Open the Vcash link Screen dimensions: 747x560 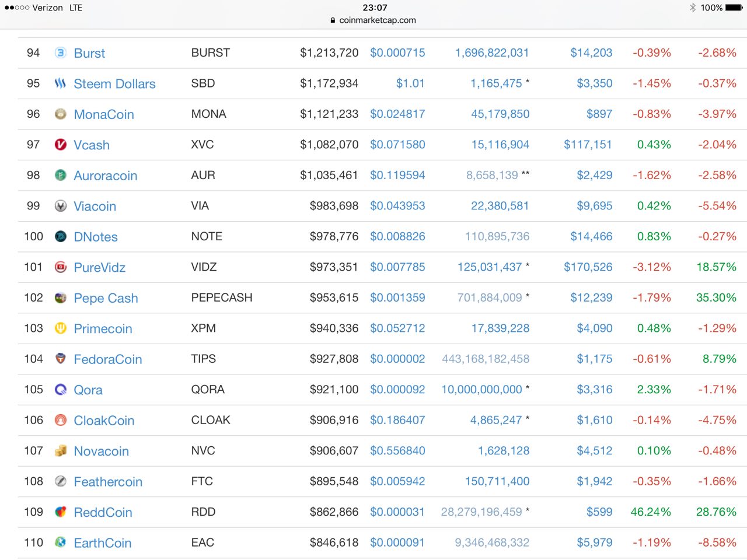point(92,145)
